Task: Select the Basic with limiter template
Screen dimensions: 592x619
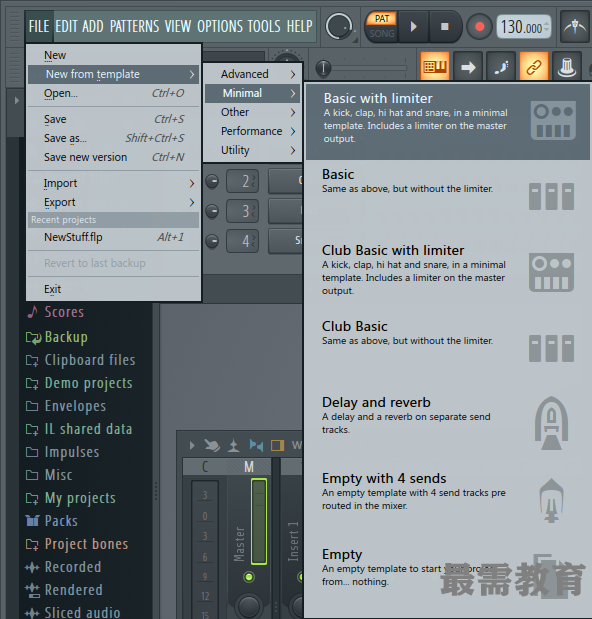Action: click(448, 122)
